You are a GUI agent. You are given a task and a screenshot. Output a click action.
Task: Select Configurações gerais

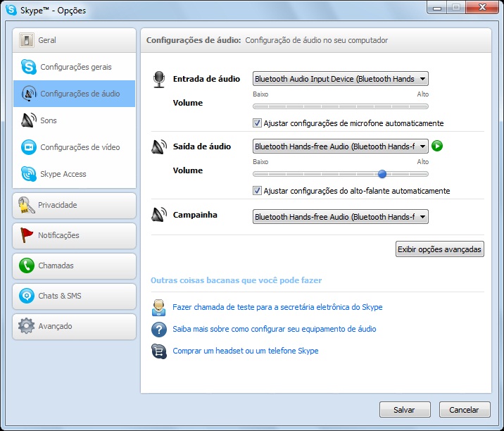click(74, 67)
